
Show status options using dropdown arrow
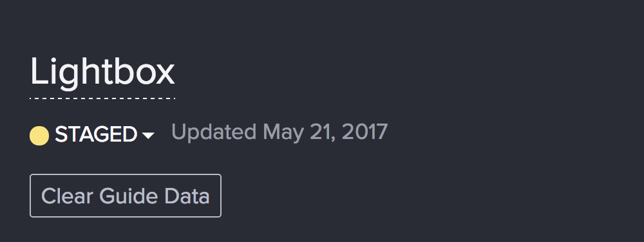click(148, 136)
